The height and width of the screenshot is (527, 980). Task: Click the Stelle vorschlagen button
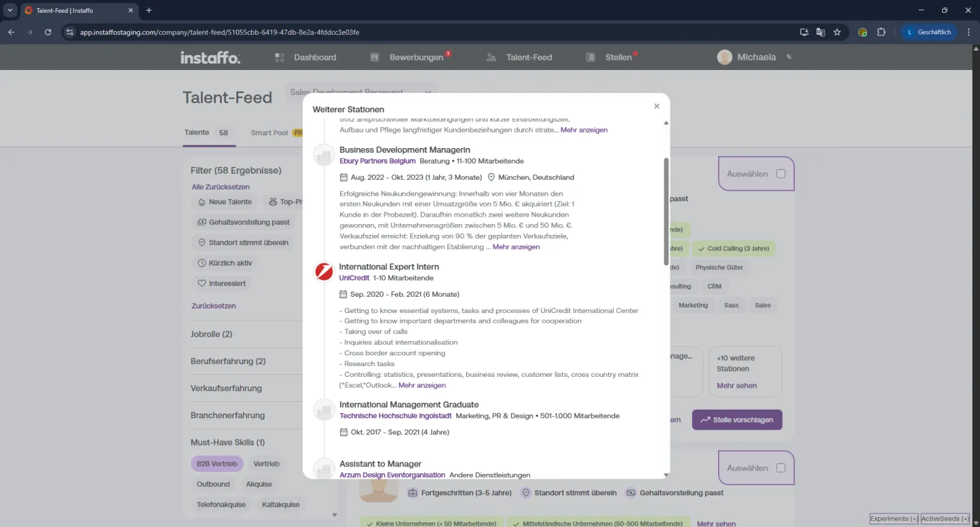tap(737, 419)
